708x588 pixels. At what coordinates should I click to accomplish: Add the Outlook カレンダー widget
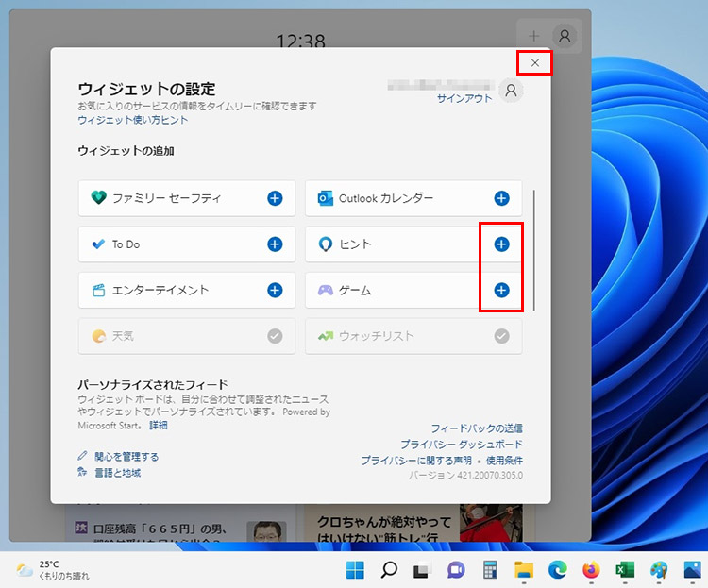(x=501, y=198)
